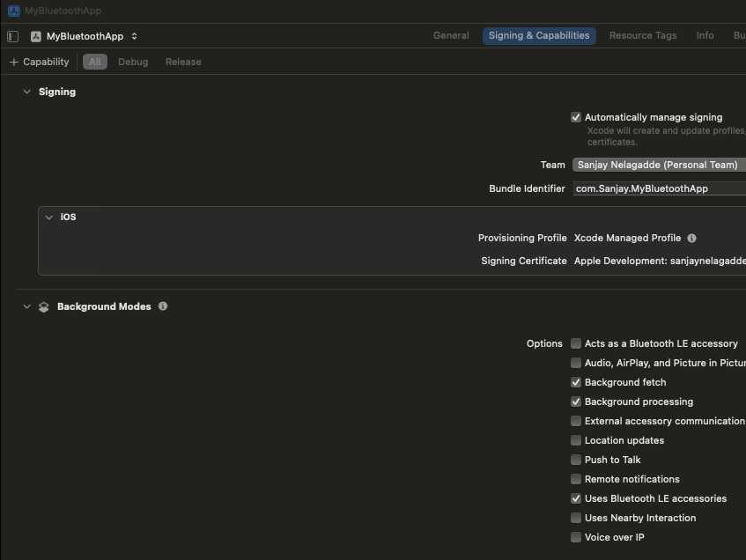Enable Acts as a Bluetooth LE accessory
This screenshot has height=560, width=746.
click(x=576, y=343)
